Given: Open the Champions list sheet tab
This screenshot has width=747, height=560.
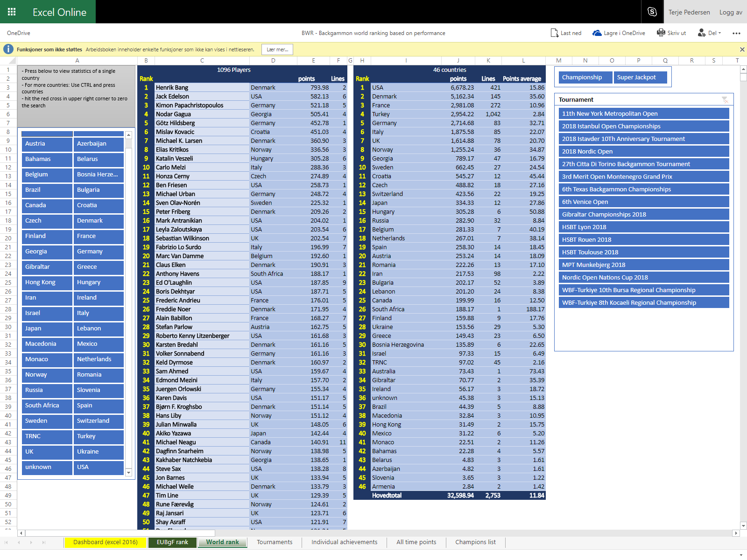Looking at the screenshot, I should point(475,542).
